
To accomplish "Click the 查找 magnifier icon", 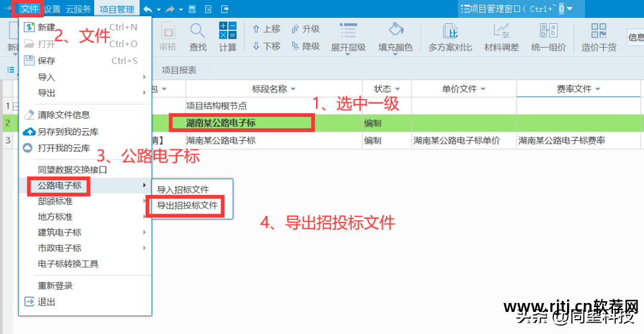I will pos(197,38).
